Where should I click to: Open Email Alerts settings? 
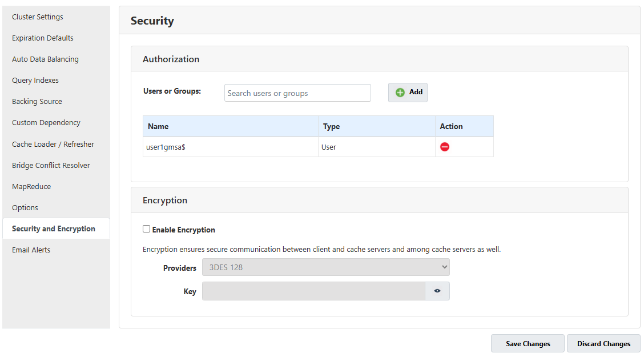tap(31, 250)
